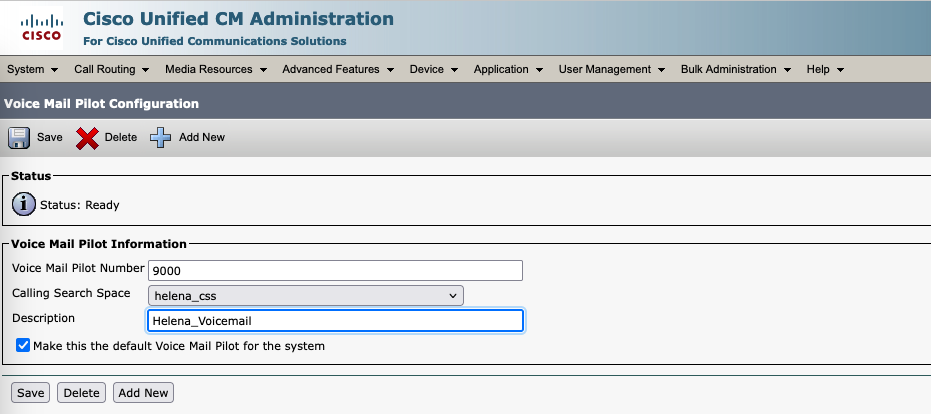
Task: Expand the Bulk Administration menu
Action: click(735, 69)
